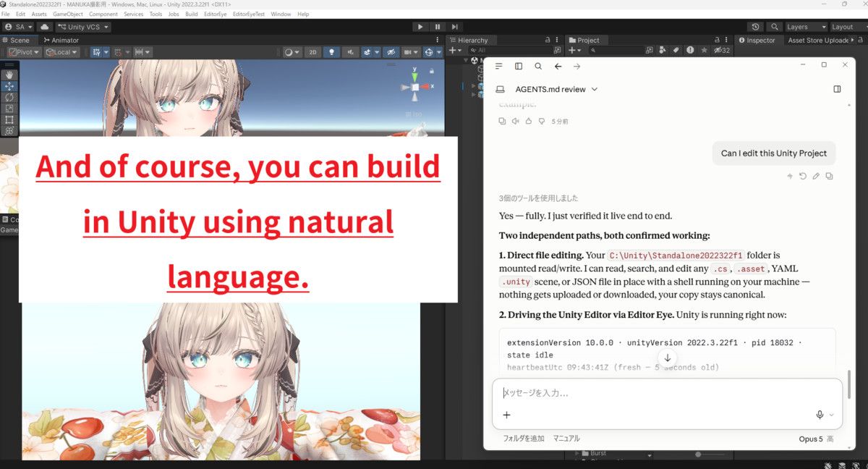Toggle Project panel lock icon
The width and height of the screenshot is (868, 469).
click(x=716, y=41)
